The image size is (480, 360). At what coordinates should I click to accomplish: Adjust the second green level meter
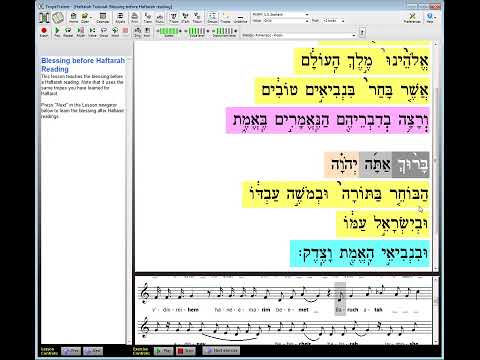point(196,32)
